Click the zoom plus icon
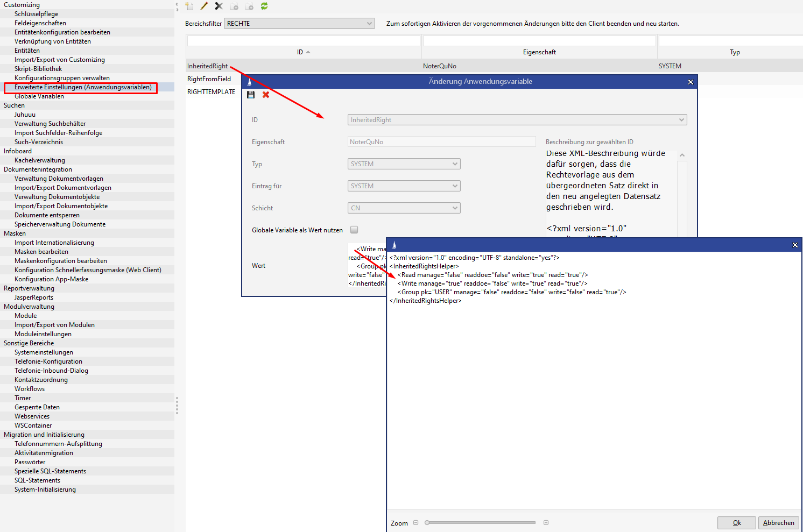This screenshot has width=803, height=532. [546, 523]
